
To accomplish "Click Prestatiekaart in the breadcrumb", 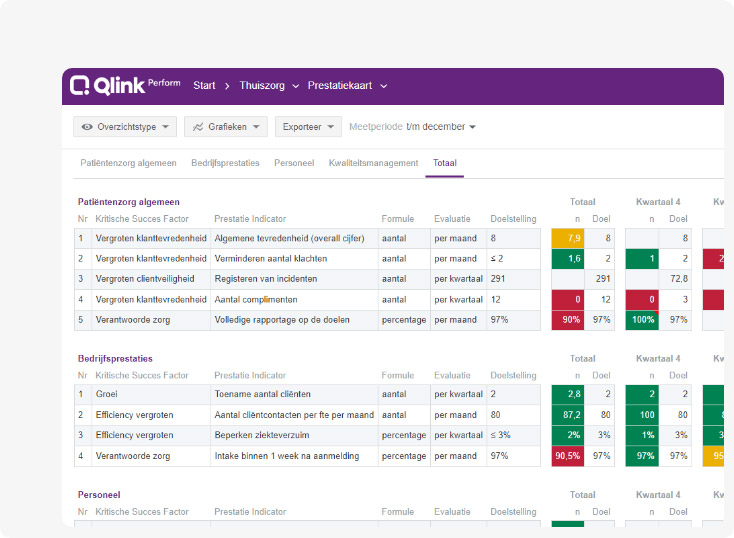I will pos(340,86).
